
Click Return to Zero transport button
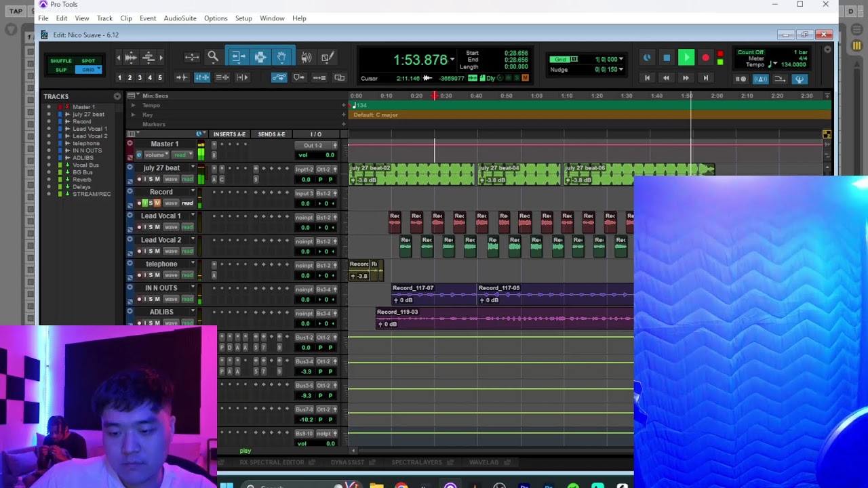(647, 79)
